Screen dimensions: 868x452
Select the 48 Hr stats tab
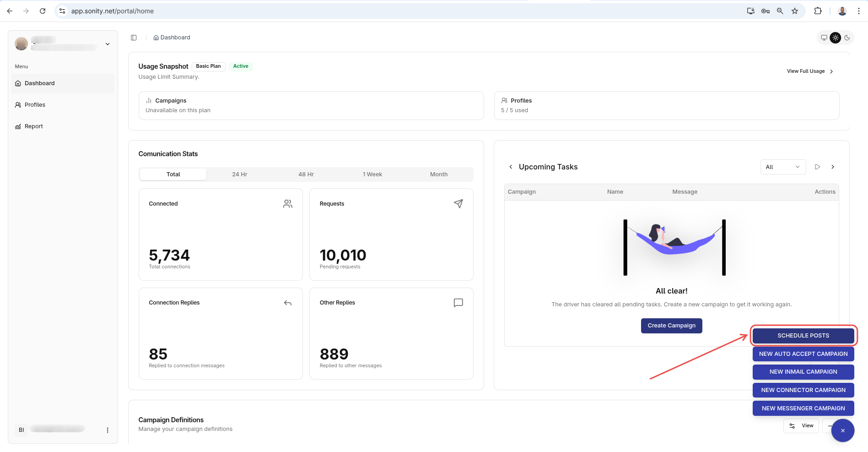point(306,174)
